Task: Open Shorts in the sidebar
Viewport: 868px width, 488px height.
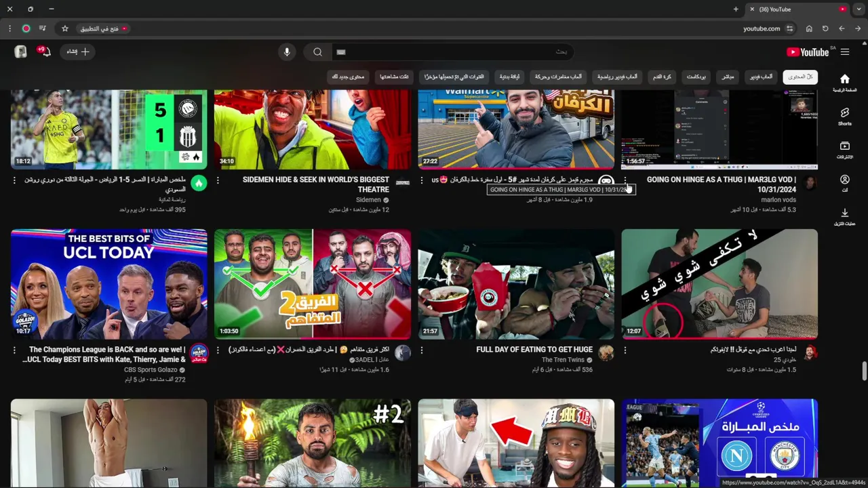Action: coord(844,117)
